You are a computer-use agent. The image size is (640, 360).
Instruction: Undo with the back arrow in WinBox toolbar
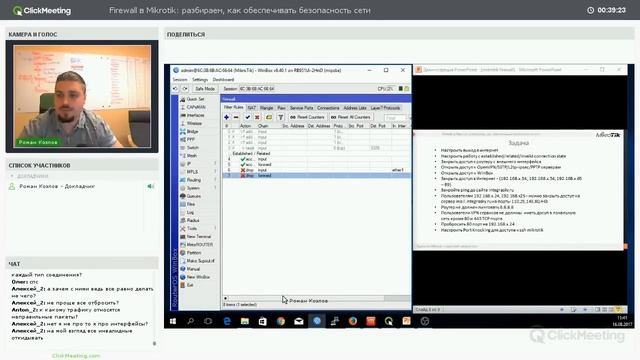pos(175,89)
